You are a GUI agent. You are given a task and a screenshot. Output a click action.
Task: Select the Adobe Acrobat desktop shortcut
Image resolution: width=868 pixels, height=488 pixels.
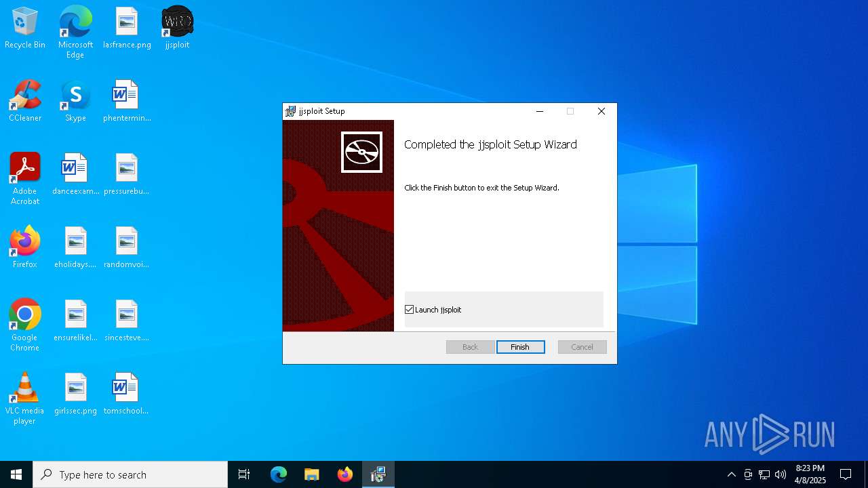point(25,179)
